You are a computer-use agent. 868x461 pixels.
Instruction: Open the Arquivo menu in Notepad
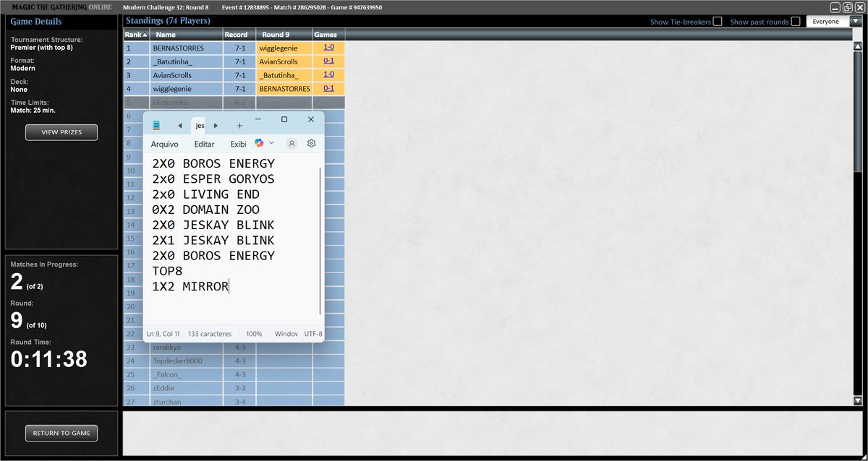164,144
